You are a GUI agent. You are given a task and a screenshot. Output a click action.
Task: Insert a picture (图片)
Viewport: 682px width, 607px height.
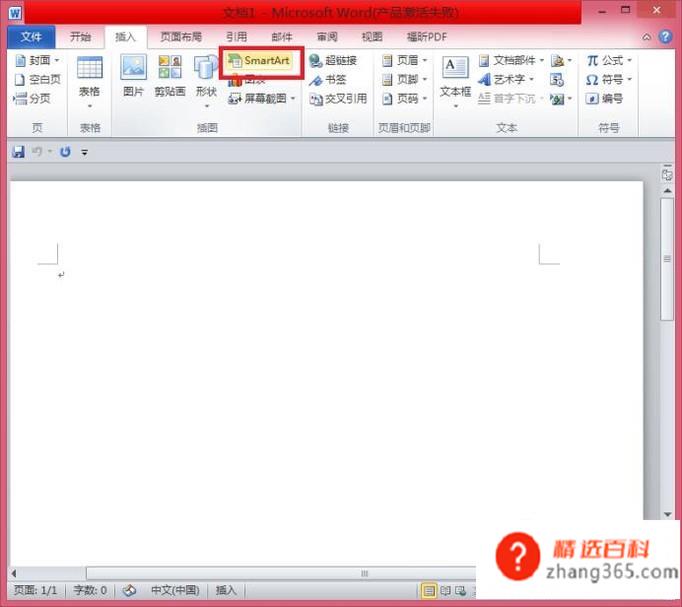[133, 76]
